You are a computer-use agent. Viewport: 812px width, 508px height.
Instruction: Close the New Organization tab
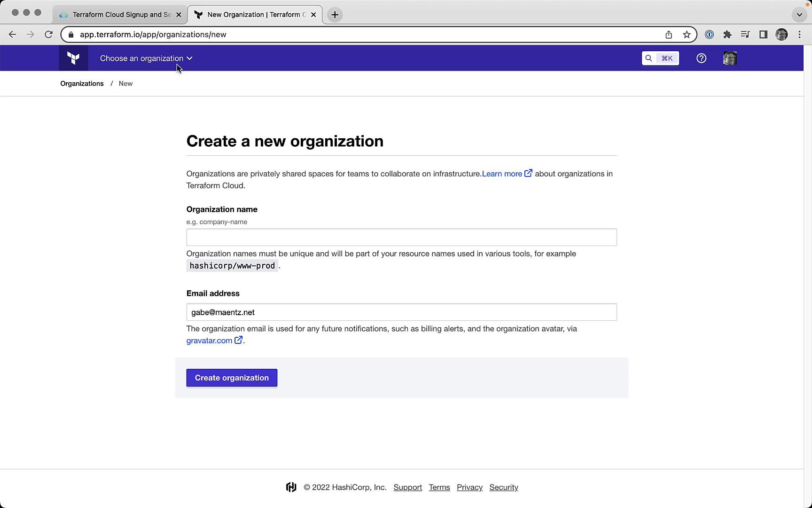313,15
